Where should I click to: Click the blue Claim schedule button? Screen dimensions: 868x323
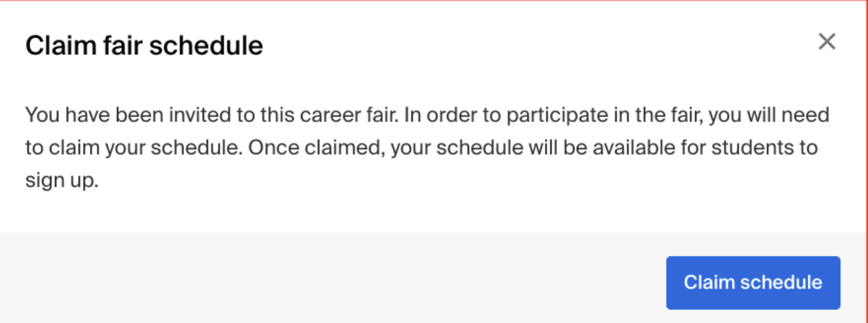tap(753, 283)
